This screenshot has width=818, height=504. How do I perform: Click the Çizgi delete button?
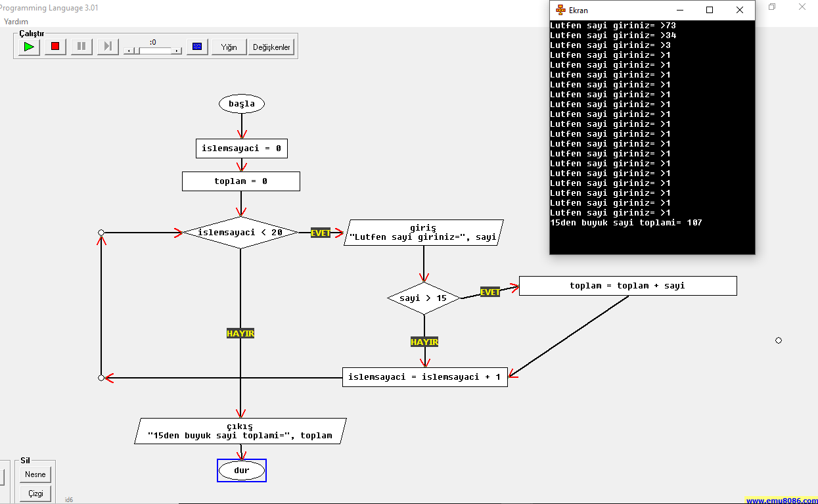point(35,493)
